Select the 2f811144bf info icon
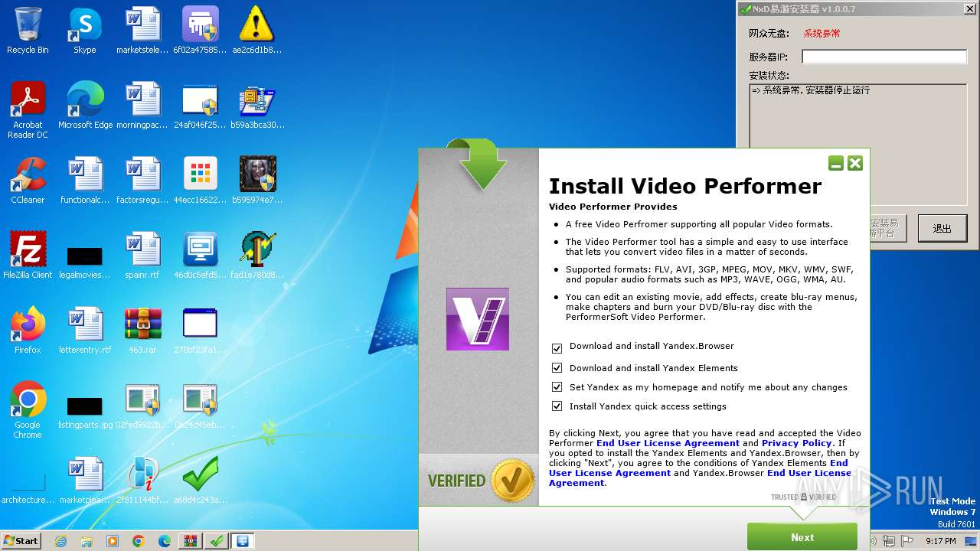 click(x=142, y=481)
